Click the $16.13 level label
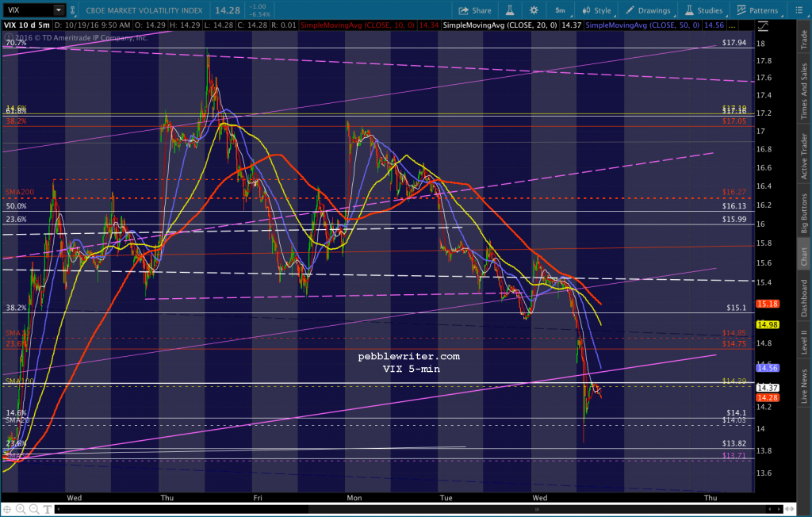 pyautogui.click(x=733, y=205)
